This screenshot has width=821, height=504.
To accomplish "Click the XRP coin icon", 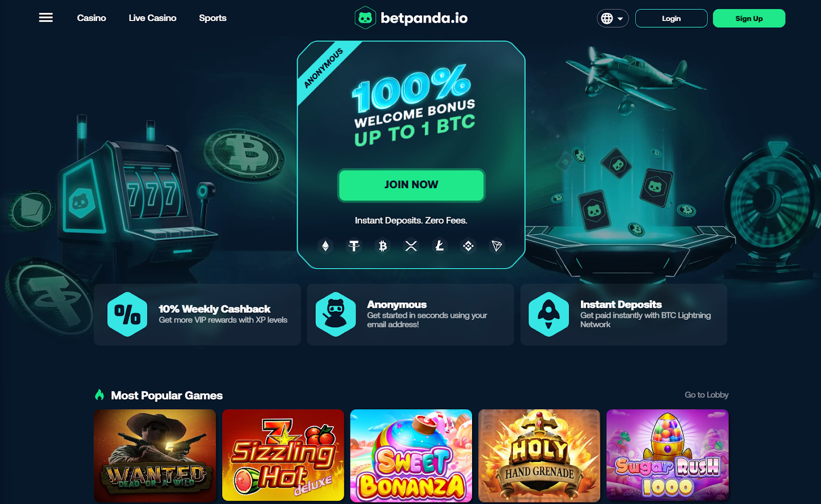I will pos(411,246).
